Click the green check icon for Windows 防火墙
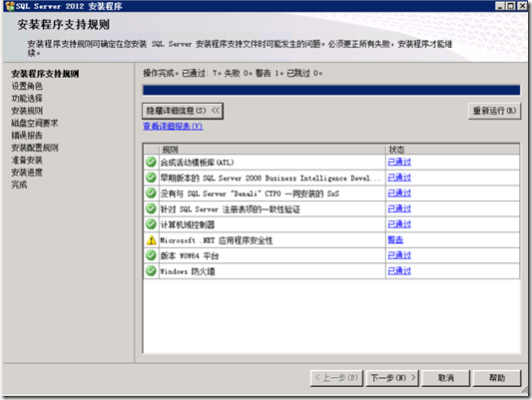532x400 pixels. [151, 271]
